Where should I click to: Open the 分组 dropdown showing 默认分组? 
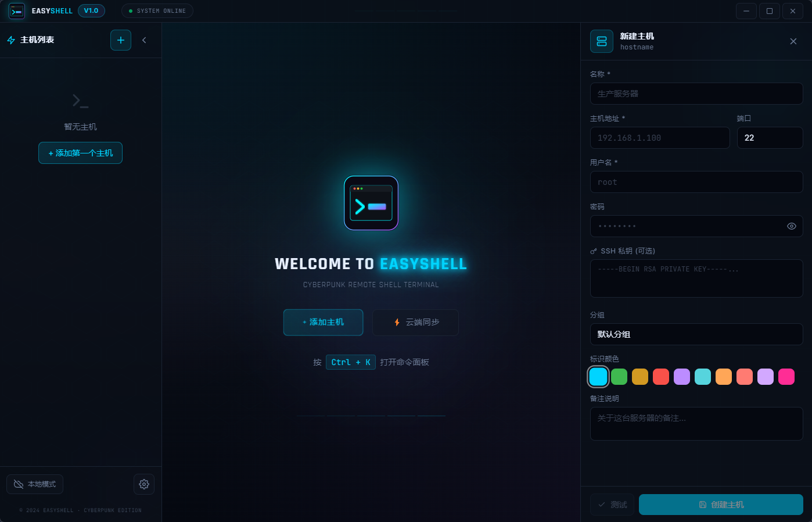pos(696,334)
